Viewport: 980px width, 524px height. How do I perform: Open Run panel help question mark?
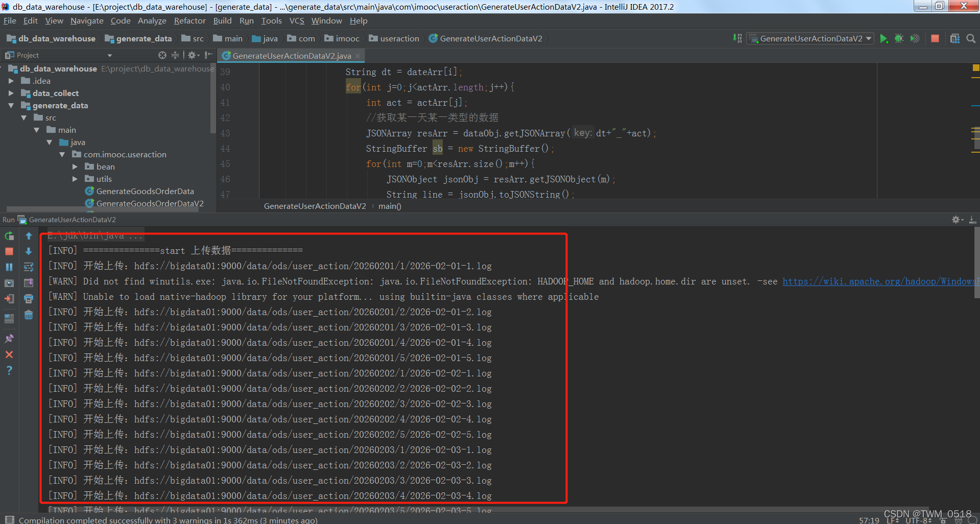[9, 370]
